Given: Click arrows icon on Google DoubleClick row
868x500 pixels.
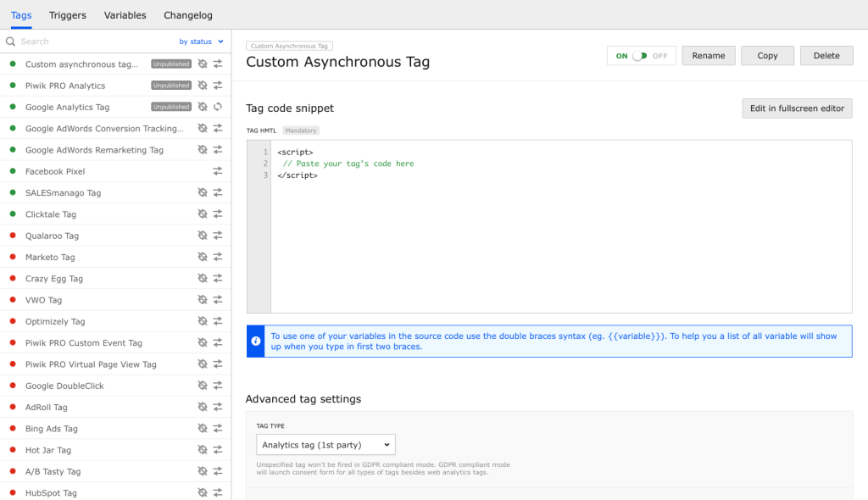Looking at the screenshot, I should [218, 386].
